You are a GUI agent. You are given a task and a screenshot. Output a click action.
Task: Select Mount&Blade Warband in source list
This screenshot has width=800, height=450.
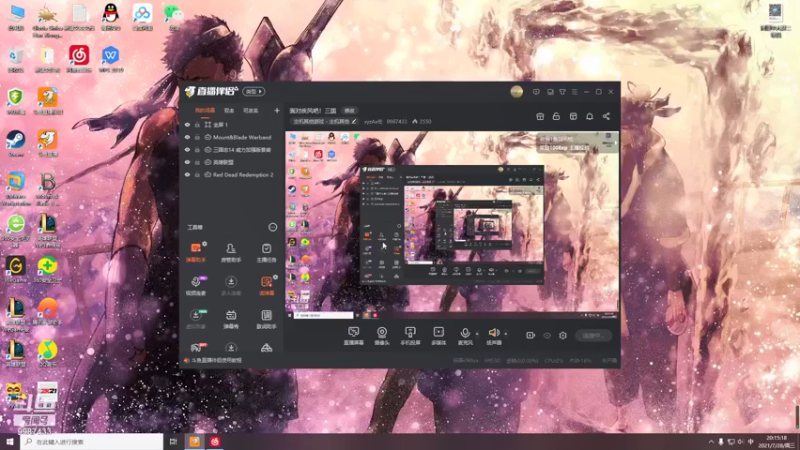232,137
